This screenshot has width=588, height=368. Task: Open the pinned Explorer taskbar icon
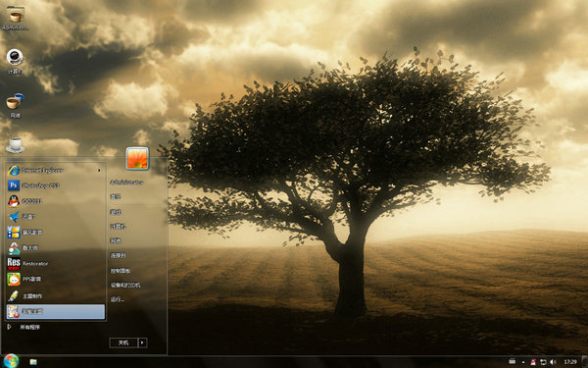tap(33, 361)
